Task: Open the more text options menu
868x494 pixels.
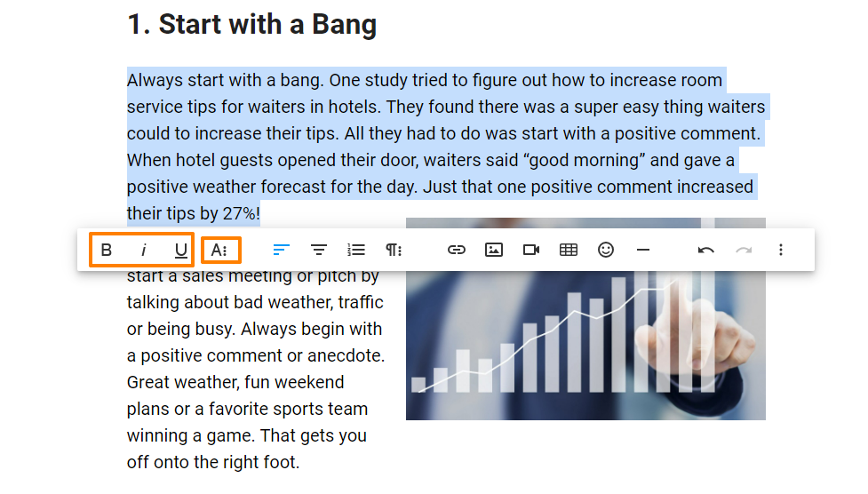Action: 219,250
